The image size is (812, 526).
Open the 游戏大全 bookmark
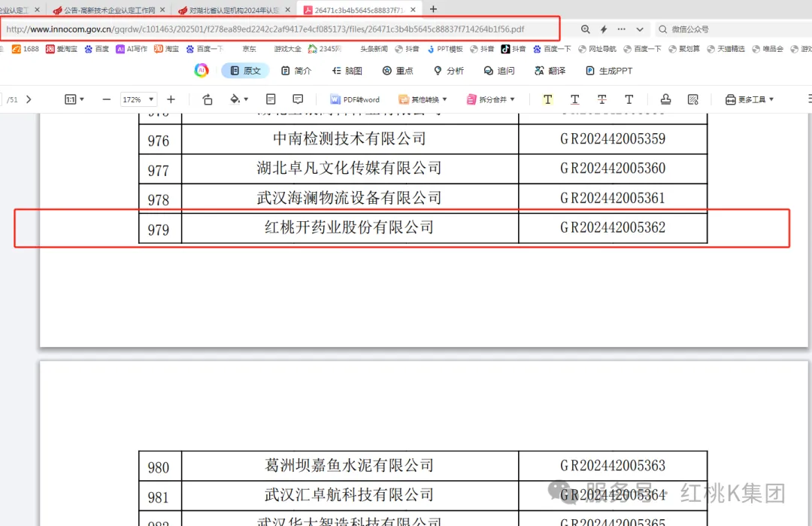(x=287, y=49)
